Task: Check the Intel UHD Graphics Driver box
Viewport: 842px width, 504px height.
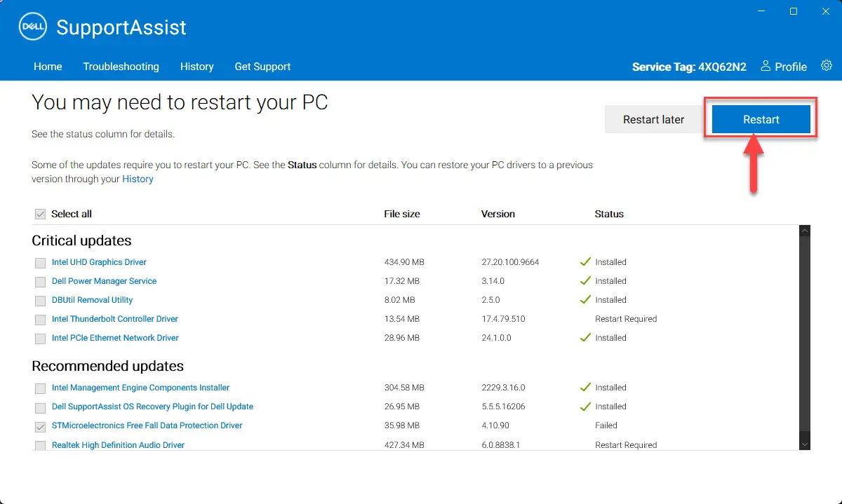Action: pyautogui.click(x=40, y=263)
